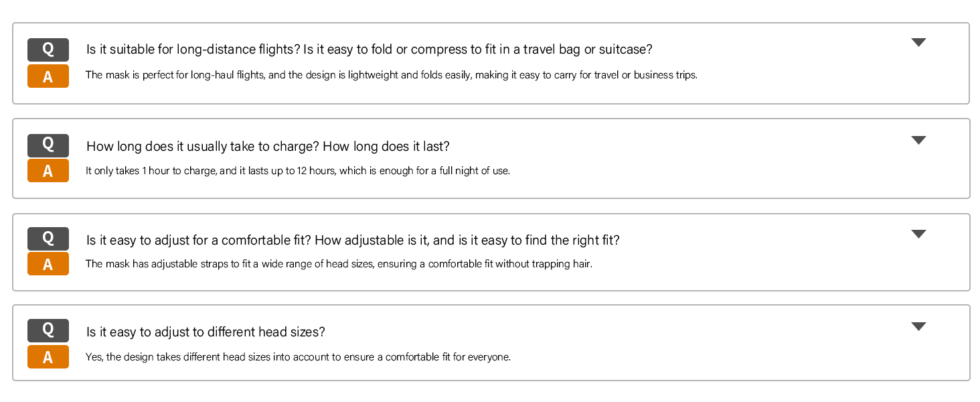Click the Q icon for charging time question

48,145
